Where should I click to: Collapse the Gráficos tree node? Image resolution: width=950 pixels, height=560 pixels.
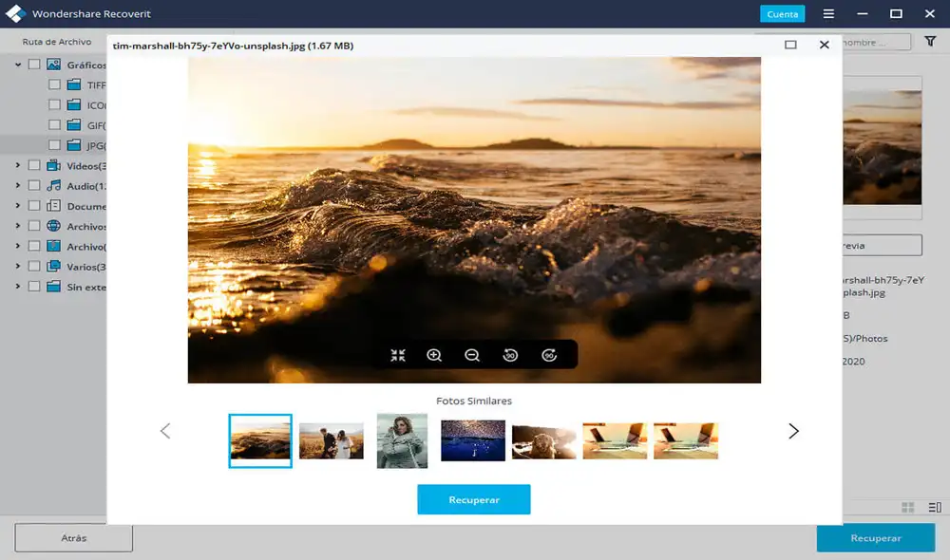pos(18,65)
